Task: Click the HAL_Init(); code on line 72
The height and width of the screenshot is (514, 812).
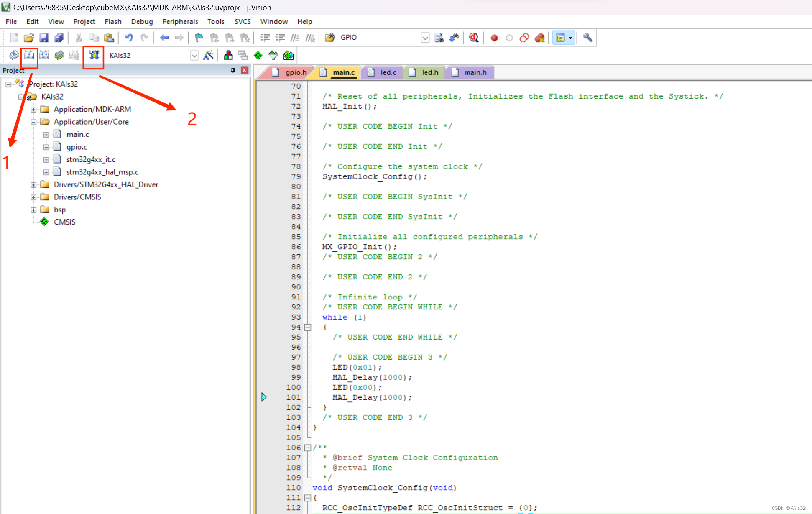Action: pos(349,107)
